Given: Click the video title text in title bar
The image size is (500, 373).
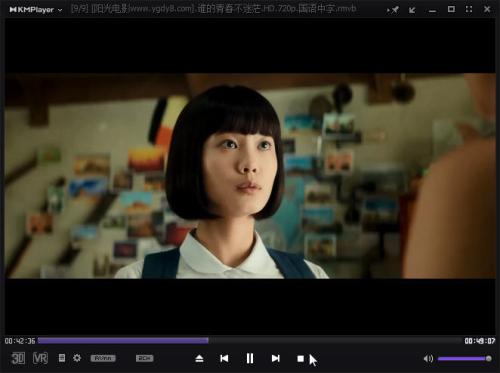Looking at the screenshot, I should tap(213, 9).
